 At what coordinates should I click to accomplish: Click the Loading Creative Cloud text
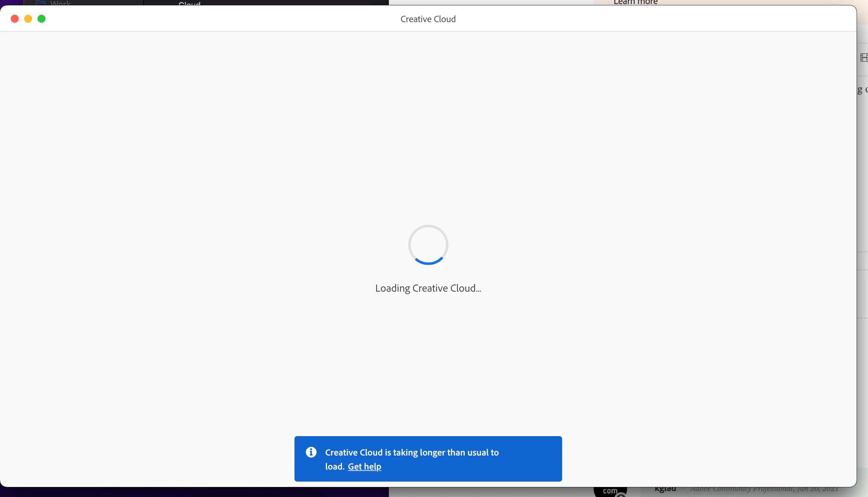428,288
